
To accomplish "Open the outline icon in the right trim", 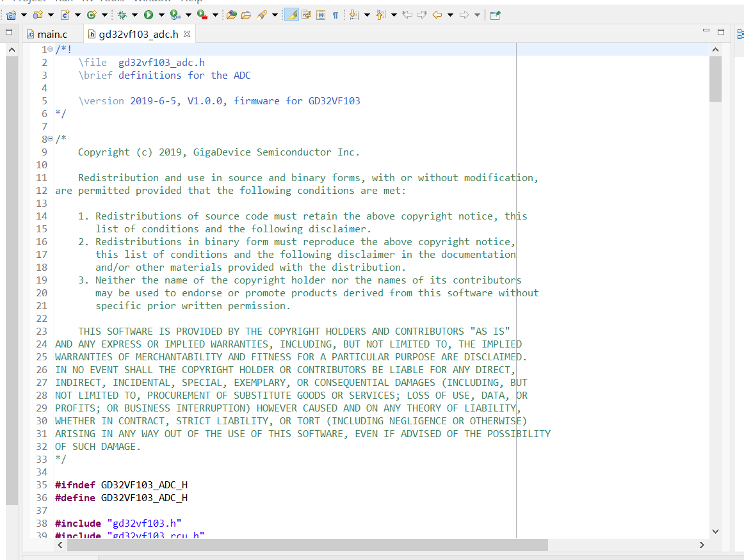I will (x=740, y=34).
